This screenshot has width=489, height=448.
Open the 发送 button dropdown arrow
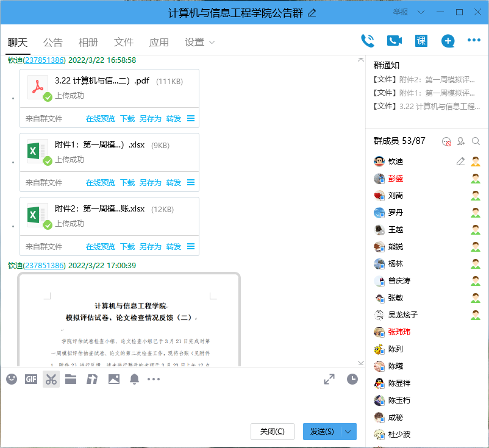coord(348,431)
